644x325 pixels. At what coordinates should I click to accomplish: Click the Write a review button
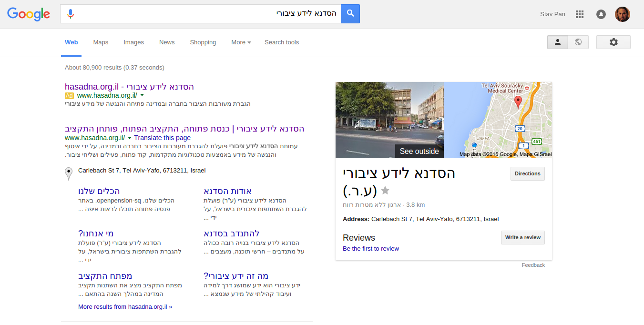tap(522, 238)
